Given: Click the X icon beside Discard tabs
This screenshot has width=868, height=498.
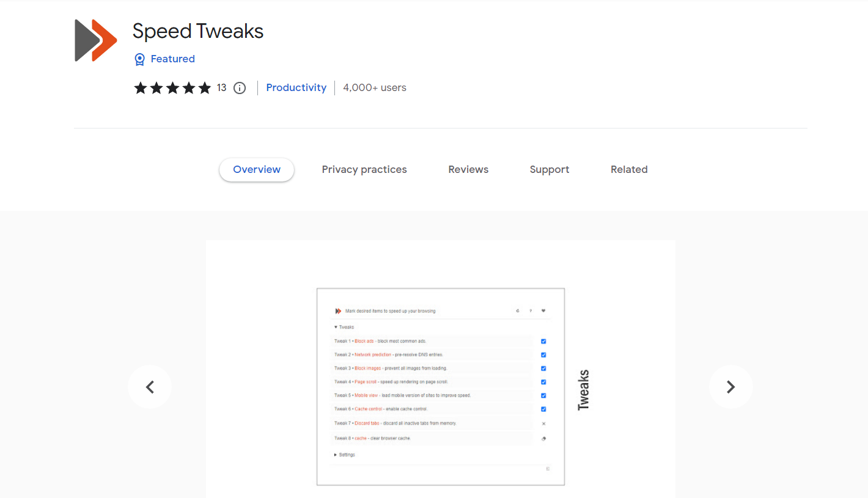Looking at the screenshot, I should pyautogui.click(x=543, y=423).
